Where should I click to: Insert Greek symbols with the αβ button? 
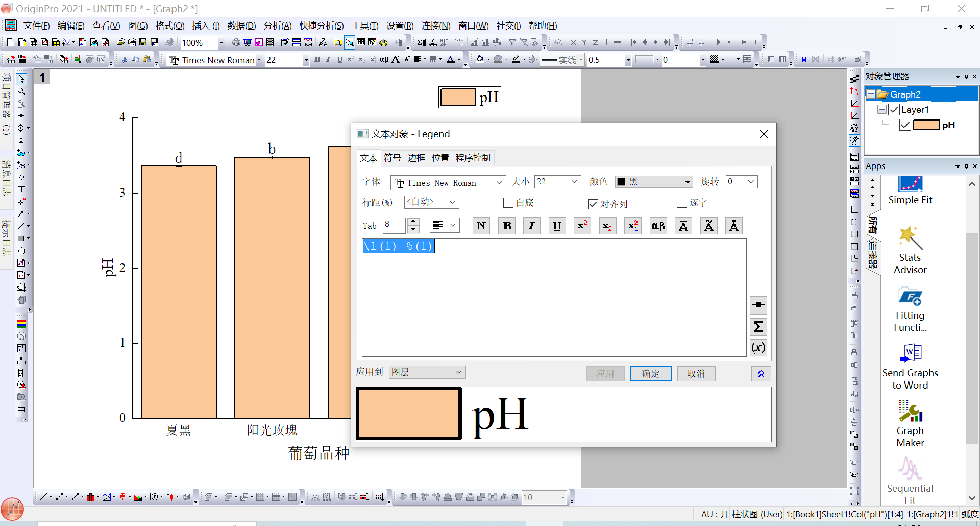(658, 226)
